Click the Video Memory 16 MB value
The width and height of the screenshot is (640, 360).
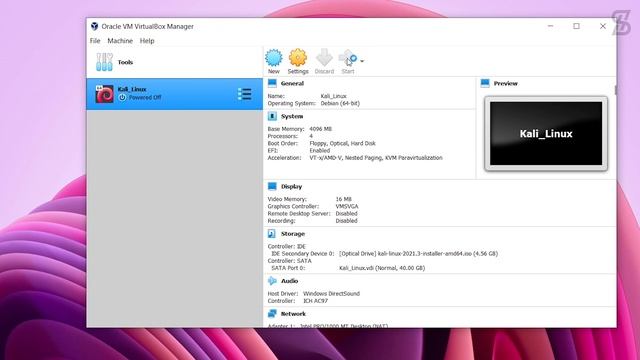pos(343,199)
